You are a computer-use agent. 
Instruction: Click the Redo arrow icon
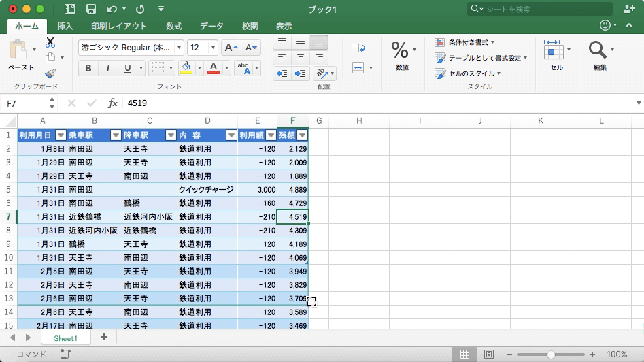(140, 9)
